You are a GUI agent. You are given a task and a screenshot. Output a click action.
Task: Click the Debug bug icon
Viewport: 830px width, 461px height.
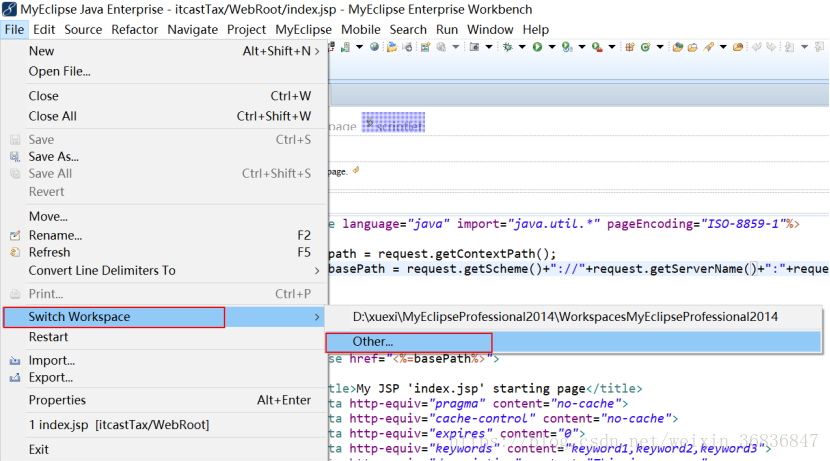point(508,47)
